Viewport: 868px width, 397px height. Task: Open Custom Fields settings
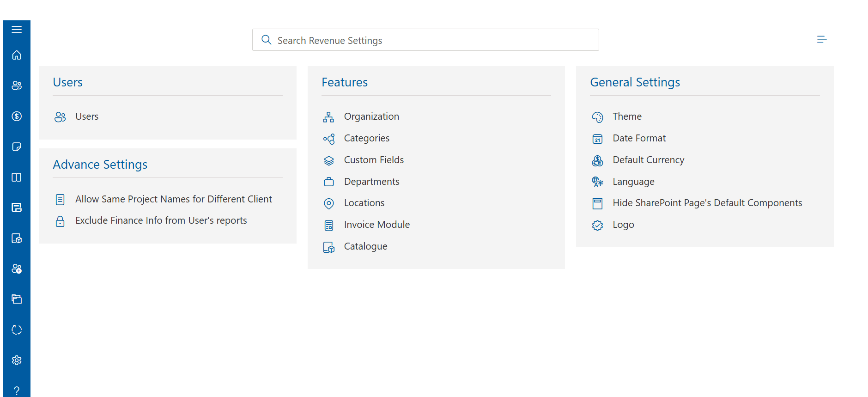pos(374,160)
